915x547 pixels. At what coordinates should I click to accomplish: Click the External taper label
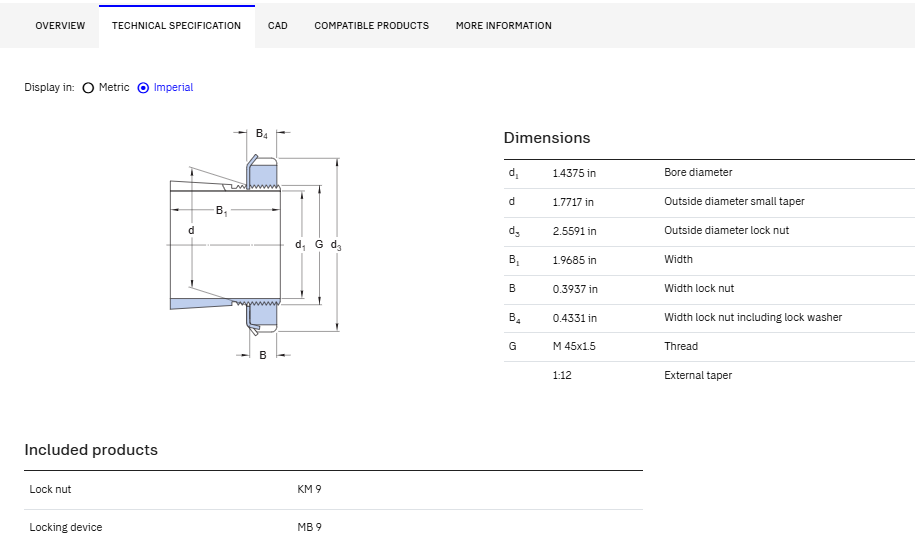pos(698,375)
